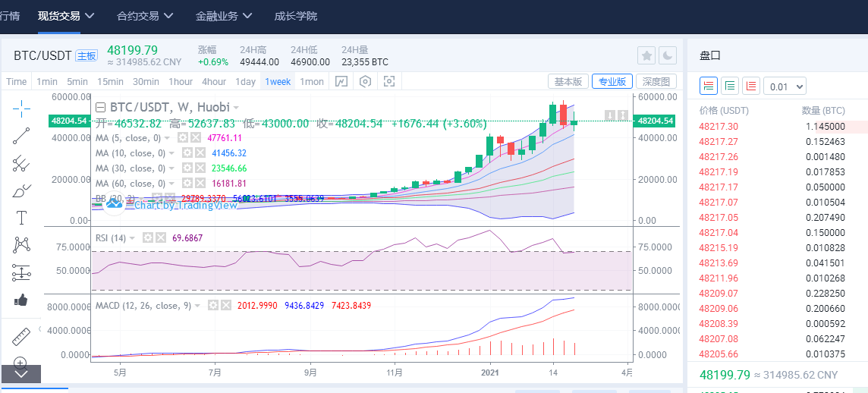
Task: Remove the RSI (14) indicator
Action: point(160,238)
